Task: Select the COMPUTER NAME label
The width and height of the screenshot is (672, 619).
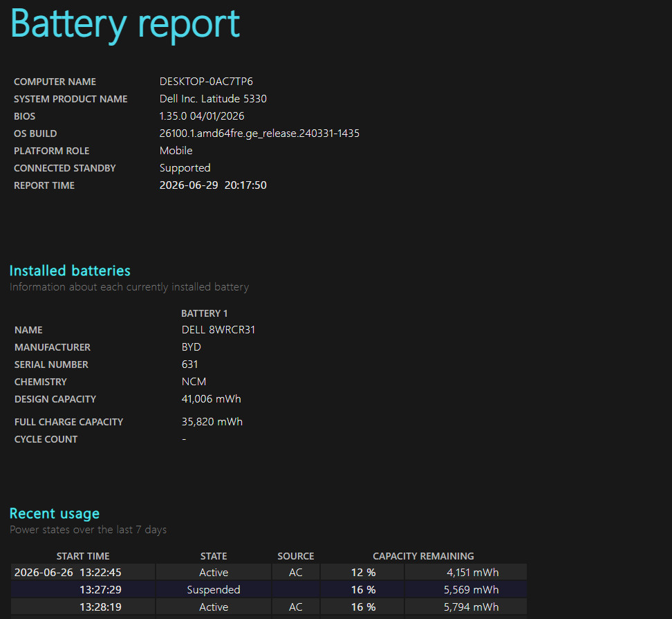Action: click(55, 82)
